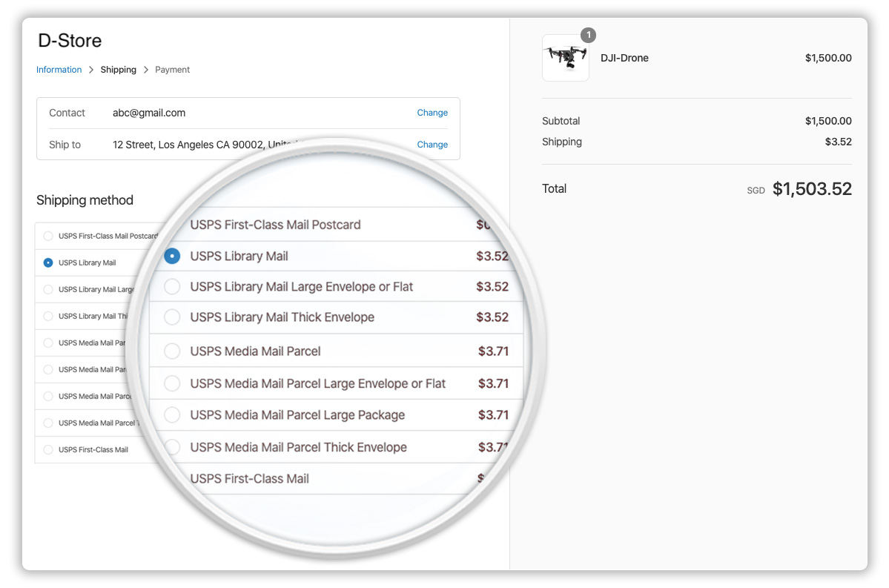This screenshot has height=588, width=889.
Task: Click the $1,503.52 total amount
Action: point(812,189)
